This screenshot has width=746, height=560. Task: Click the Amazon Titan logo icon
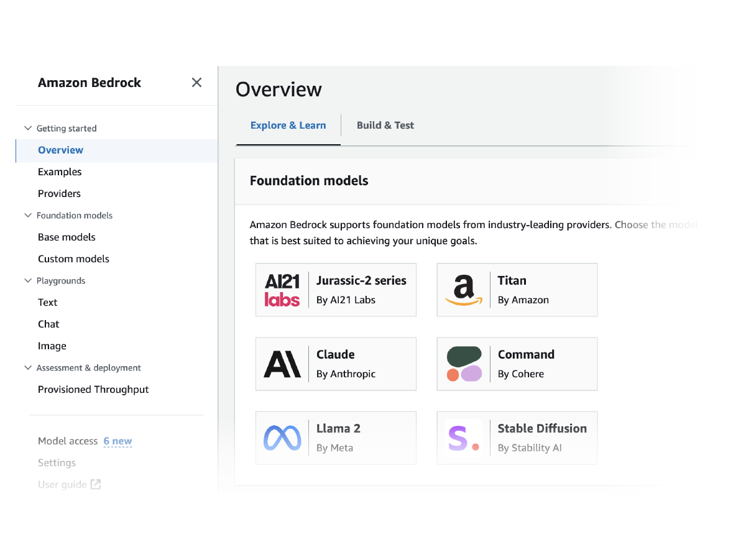point(464,290)
